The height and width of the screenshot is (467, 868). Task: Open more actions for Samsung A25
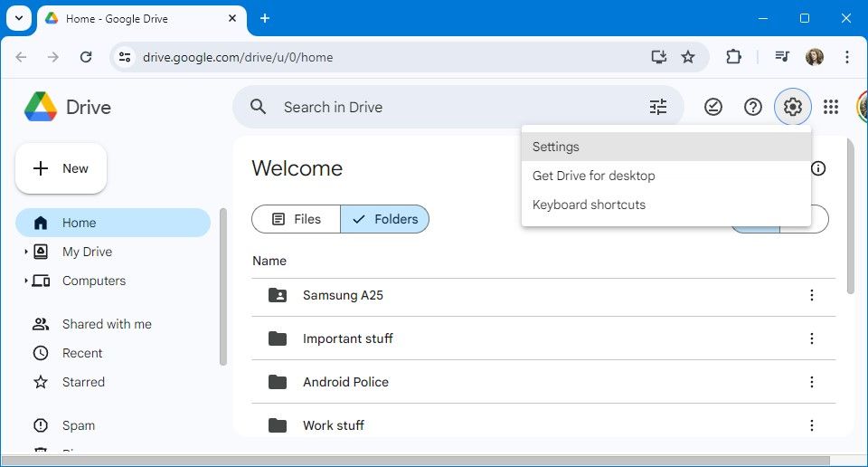click(x=812, y=295)
